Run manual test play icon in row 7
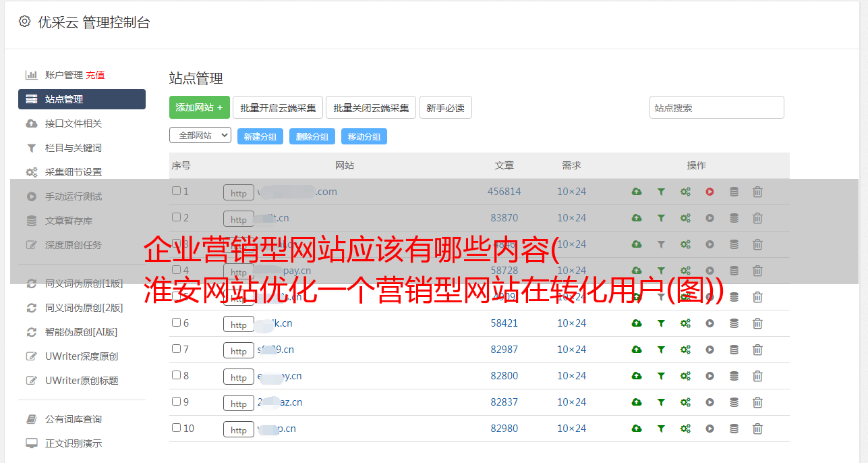868x463 pixels. 710,350
